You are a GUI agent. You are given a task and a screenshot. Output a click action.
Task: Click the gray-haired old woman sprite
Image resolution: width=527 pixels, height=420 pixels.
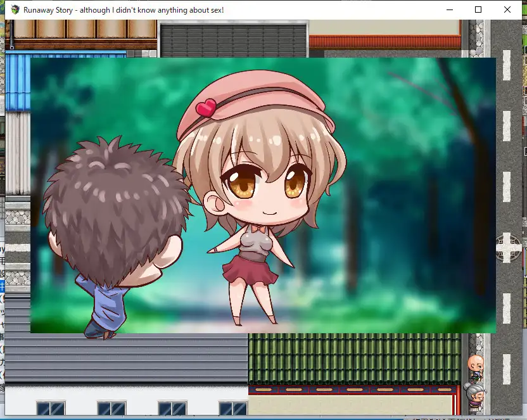475,397
